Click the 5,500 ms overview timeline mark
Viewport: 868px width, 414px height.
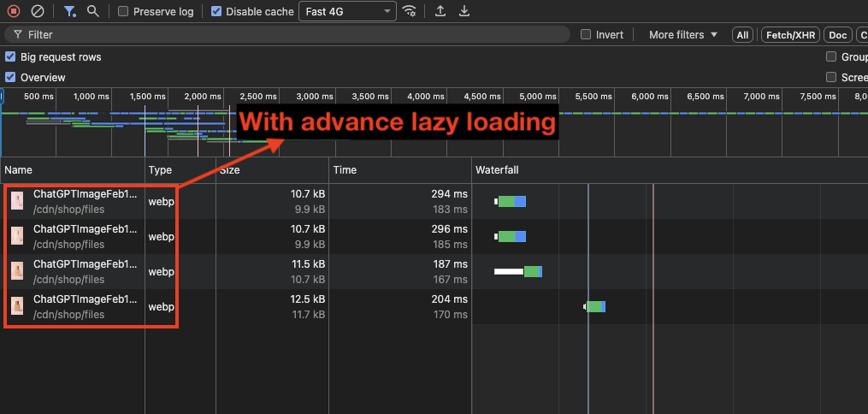pos(593,97)
